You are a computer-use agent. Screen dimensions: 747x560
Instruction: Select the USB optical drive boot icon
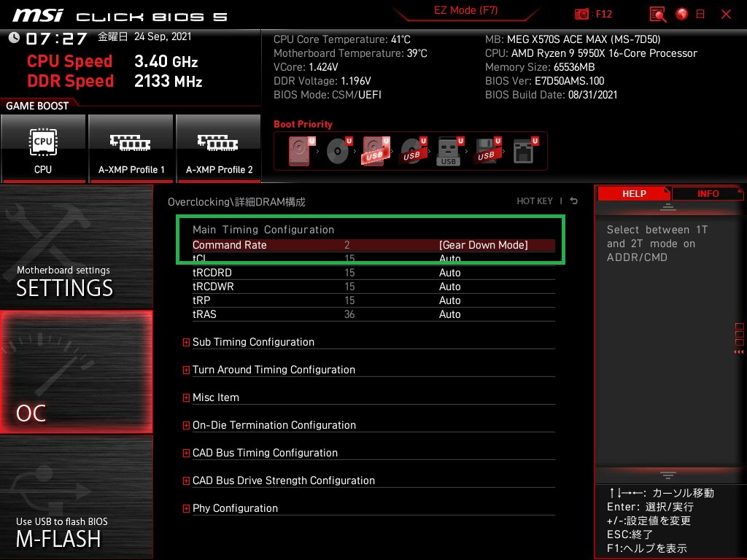point(414,151)
